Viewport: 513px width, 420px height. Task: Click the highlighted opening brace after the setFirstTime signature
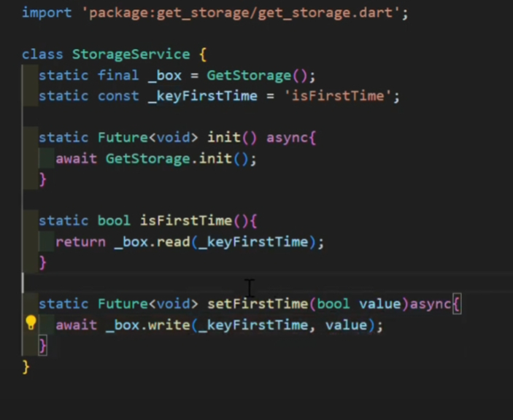point(457,304)
